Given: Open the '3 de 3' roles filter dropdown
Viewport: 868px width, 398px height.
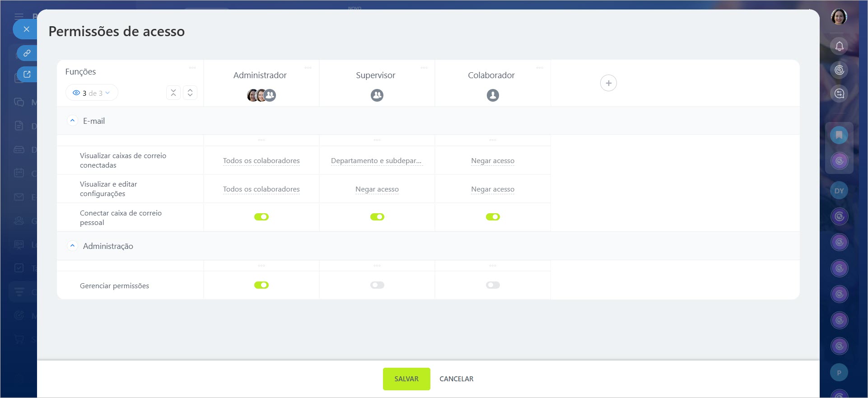Looking at the screenshot, I should coord(92,93).
